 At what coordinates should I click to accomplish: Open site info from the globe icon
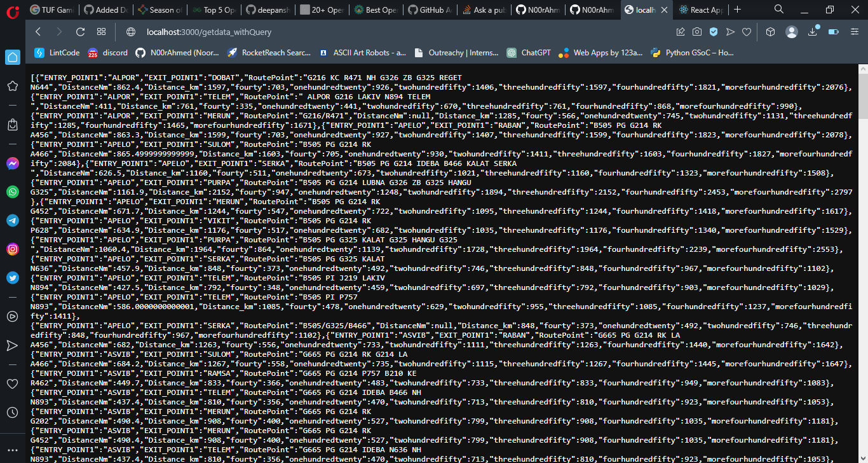131,31
